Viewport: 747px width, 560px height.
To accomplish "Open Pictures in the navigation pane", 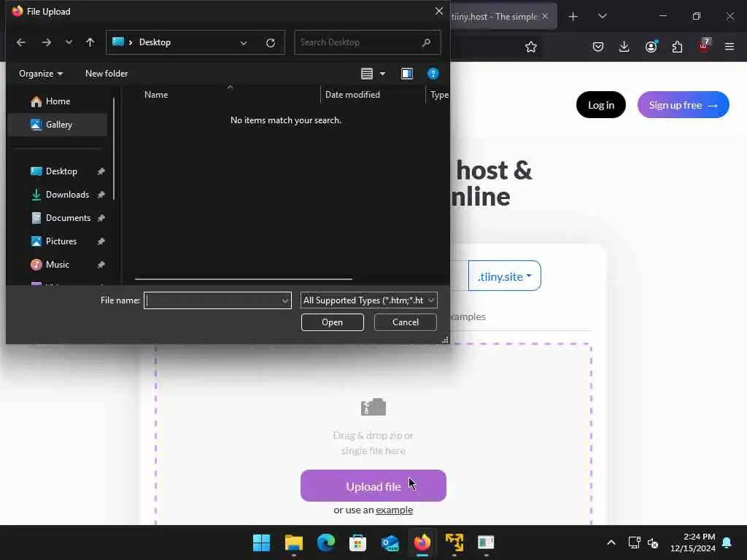I will point(61,241).
